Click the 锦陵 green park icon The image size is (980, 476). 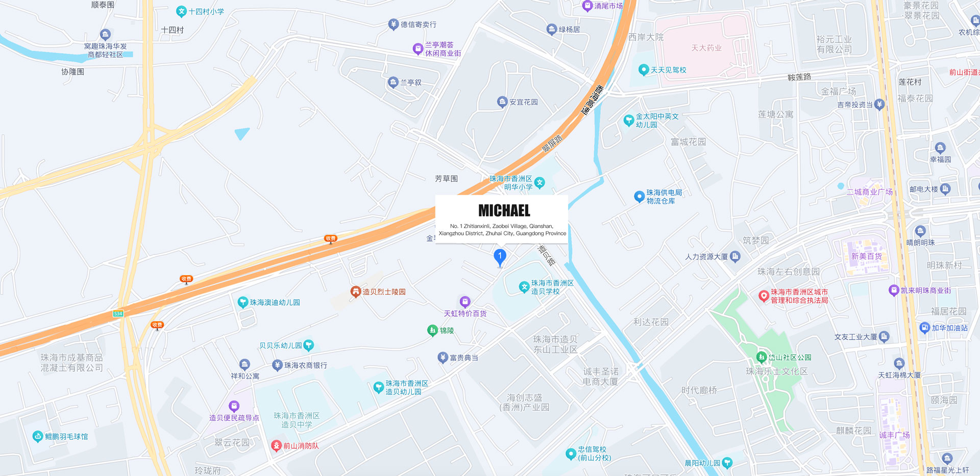pos(433,330)
